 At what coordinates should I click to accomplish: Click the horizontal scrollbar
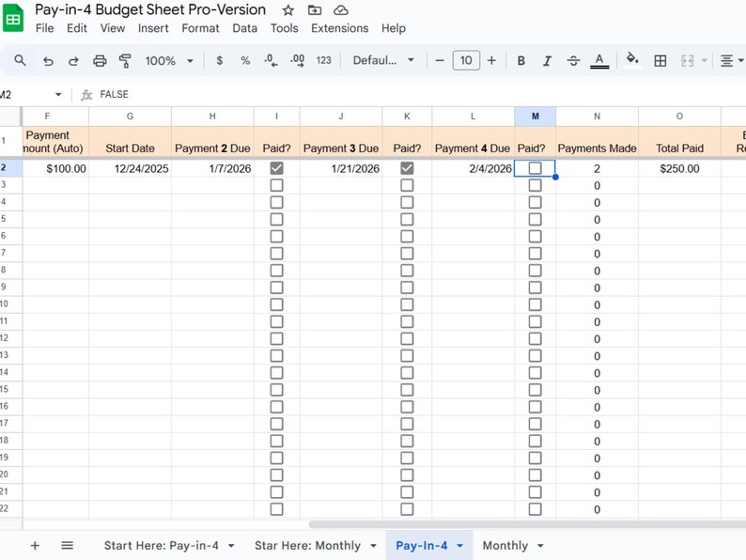[527, 524]
